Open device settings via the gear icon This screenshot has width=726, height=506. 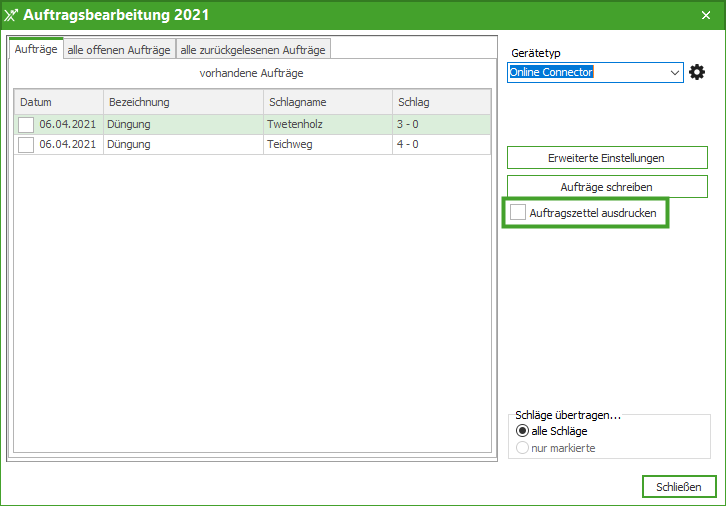coord(698,73)
